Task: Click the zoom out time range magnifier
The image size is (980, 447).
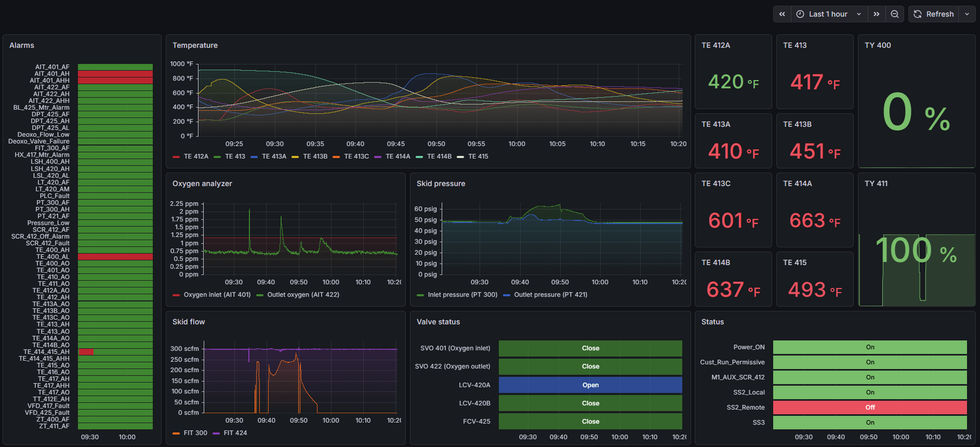Action: [895, 14]
